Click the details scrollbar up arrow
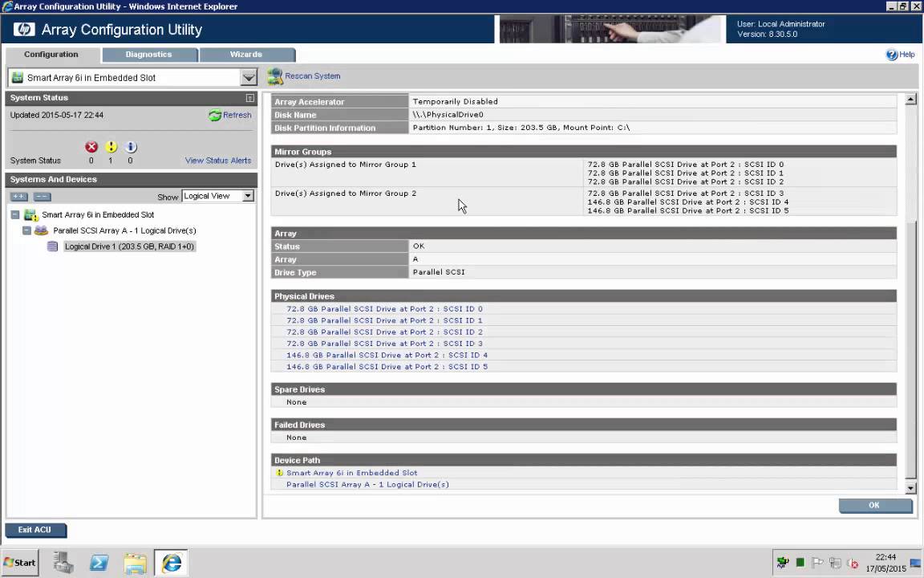Screen dimensions: 924x578 tap(911, 100)
